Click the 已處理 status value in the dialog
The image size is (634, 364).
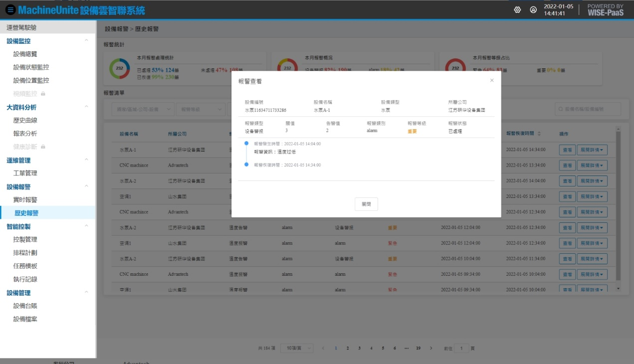456,131
